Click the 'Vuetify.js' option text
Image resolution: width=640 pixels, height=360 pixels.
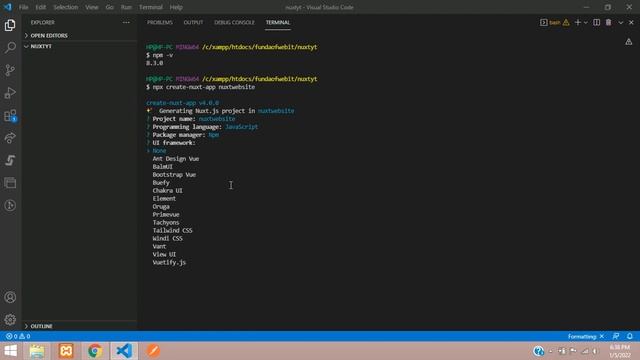coord(169,262)
